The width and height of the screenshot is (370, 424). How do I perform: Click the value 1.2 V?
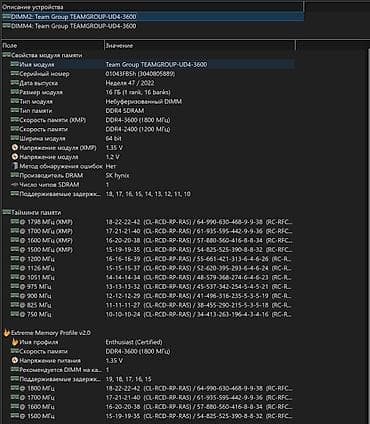pos(113,157)
